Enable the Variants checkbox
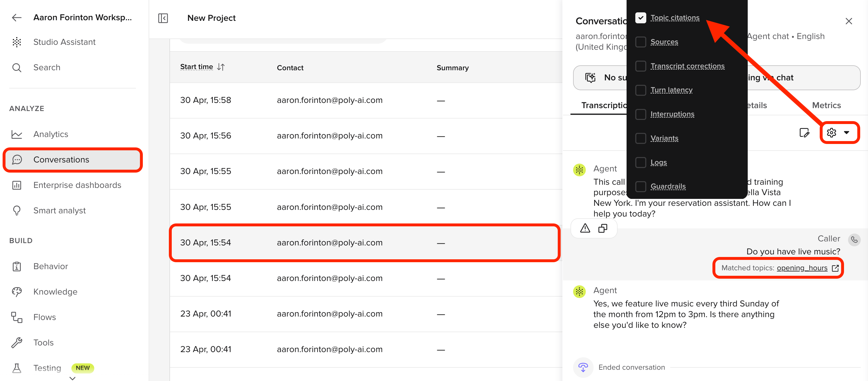This screenshot has width=868, height=381. coord(640,138)
